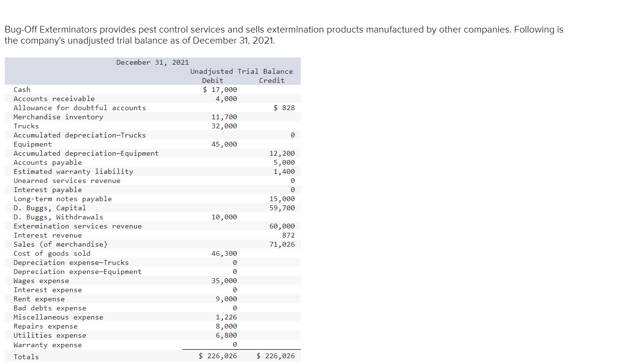Select the Repairs expense value 8,000
This screenshot has height=364, width=628.
point(226,326)
